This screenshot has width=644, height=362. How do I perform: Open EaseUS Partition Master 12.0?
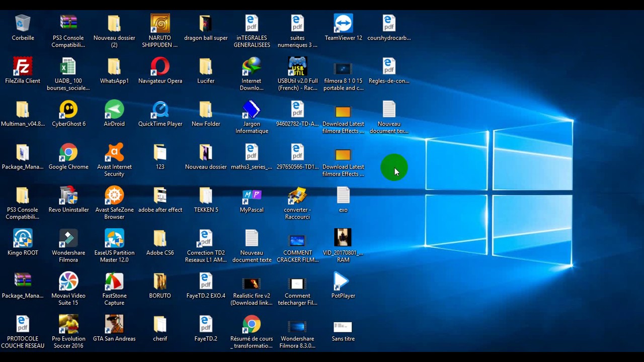[x=114, y=238]
